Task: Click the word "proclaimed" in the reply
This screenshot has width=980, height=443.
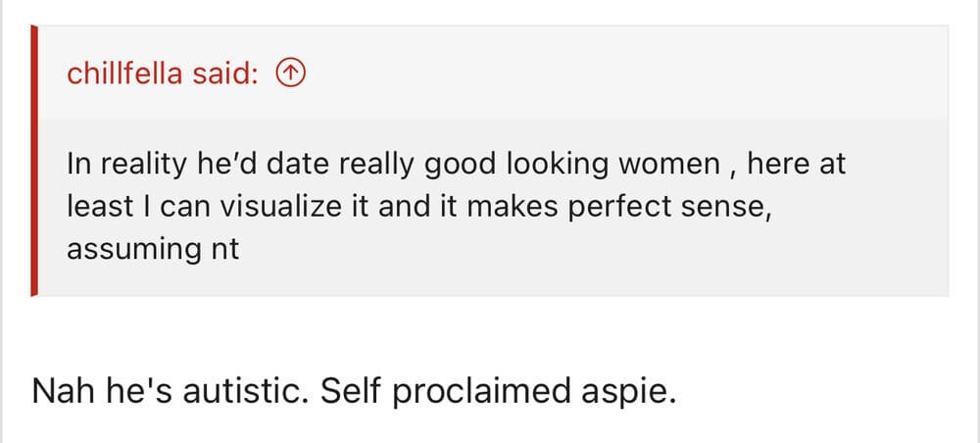Action: 482,394
